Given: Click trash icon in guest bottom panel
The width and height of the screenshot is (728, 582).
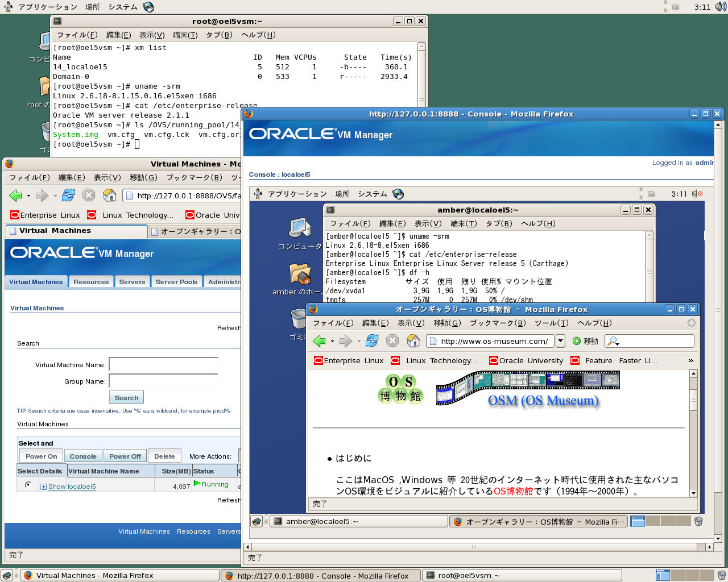Looking at the screenshot, I should click(x=698, y=521).
